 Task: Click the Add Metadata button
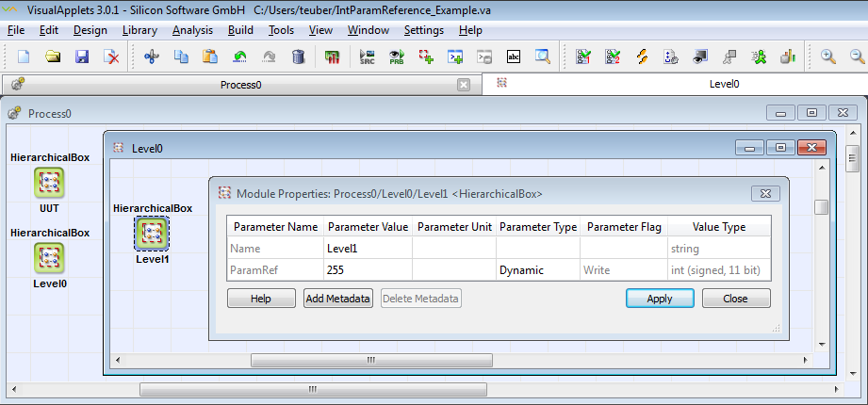[x=338, y=299]
